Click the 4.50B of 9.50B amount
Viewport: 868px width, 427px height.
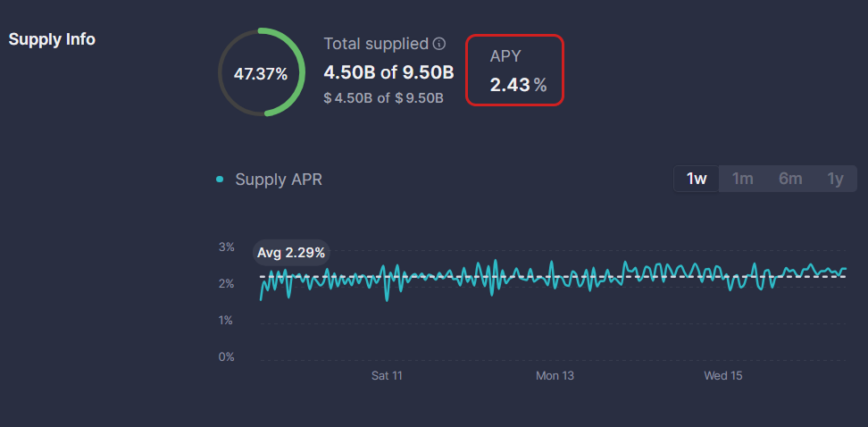click(x=388, y=72)
